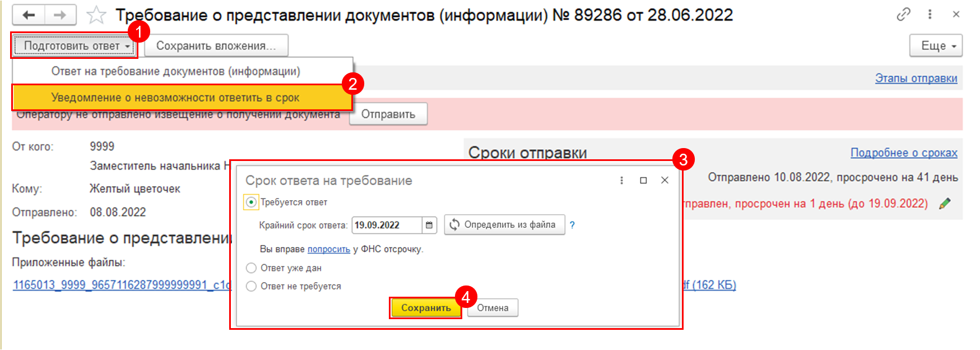The width and height of the screenshot is (980, 350).
Task: Open the 'Этапы отправки' link
Action: [916, 79]
